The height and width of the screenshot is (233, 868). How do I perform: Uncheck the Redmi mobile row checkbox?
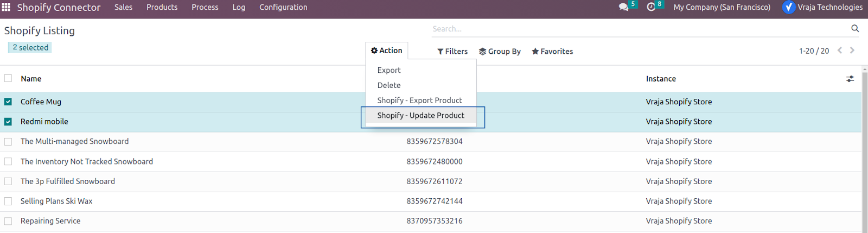(x=8, y=122)
